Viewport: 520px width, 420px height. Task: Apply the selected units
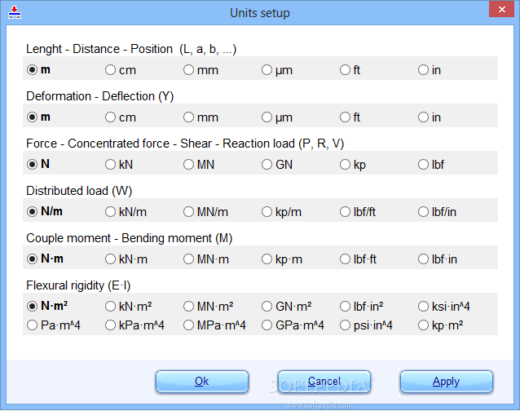(447, 382)
